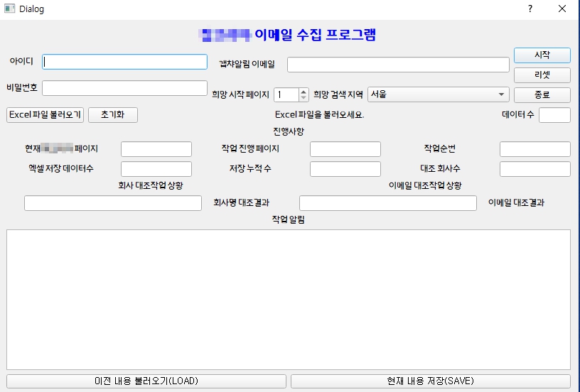Viewport: 580px width, 392px height.
Task: Click inside the 작업 알림 log area
Action: [289, 298]
